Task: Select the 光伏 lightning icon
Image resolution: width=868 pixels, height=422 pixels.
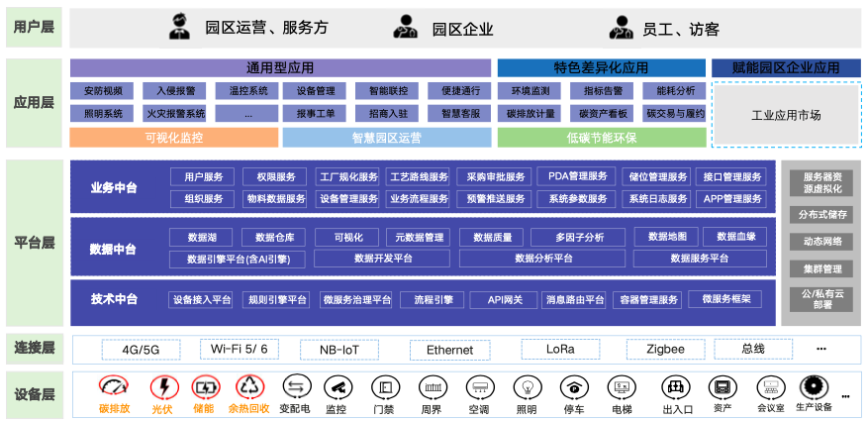Action: [x=160, y=386]
